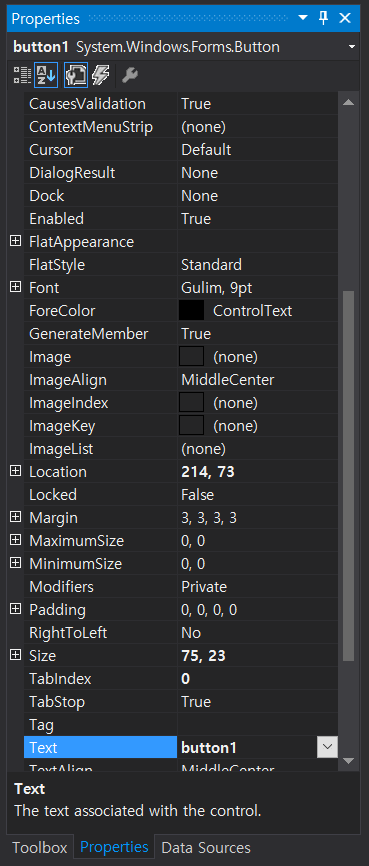The width and height of the screenshot is (369, 866).
Task: Expand the FlatAppearance property
Action: pyautogui.click(x=15, y=241)
